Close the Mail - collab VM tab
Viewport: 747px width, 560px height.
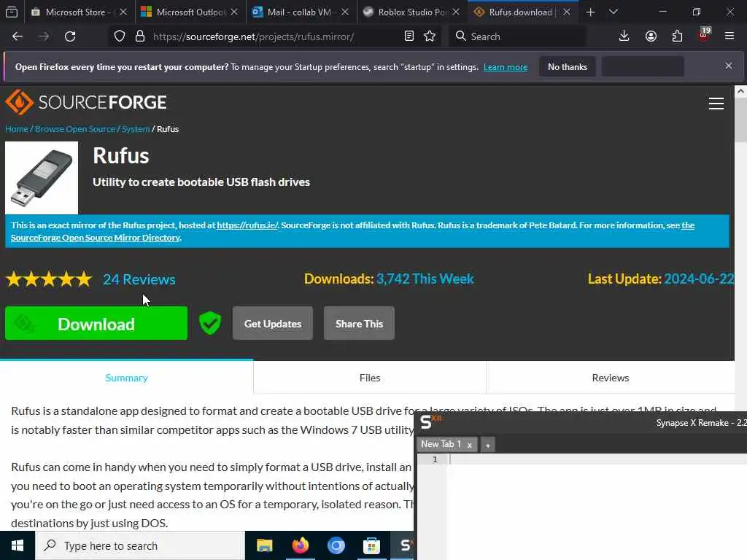click(x=345, y=12)
